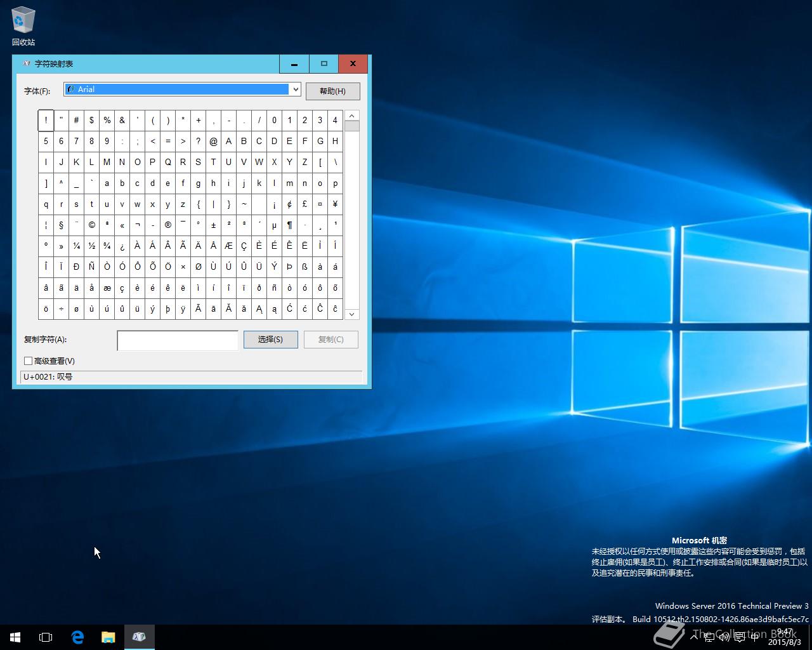Open File Explorer from the taskbar

(108, 637)
